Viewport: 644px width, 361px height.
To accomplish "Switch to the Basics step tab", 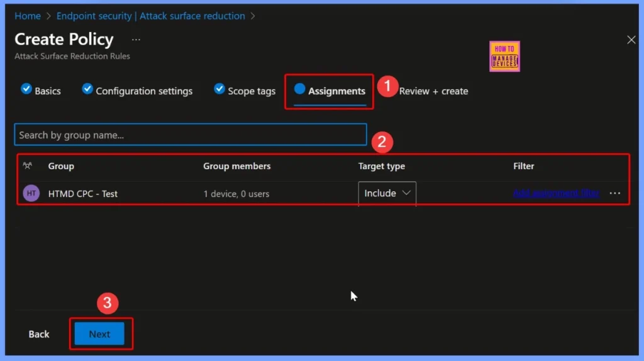I will pyautogui.click(x=41, y=91).
